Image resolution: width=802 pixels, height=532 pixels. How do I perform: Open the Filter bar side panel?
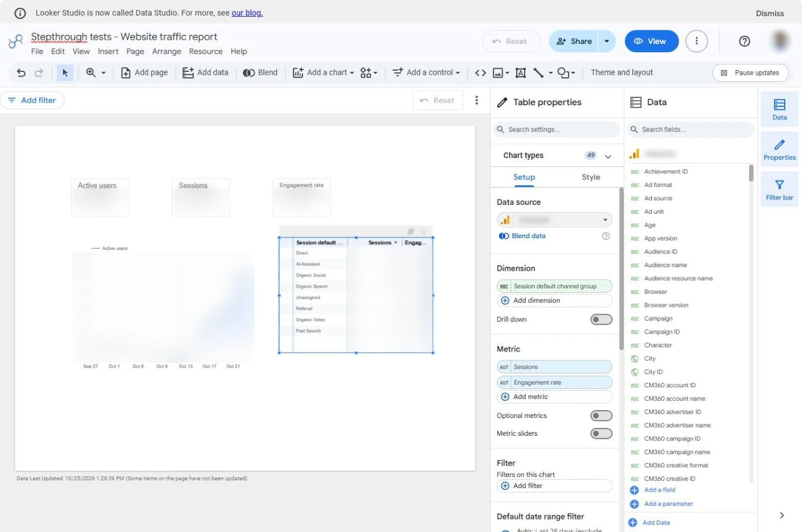pyautogui.click(x=779, y=189)
